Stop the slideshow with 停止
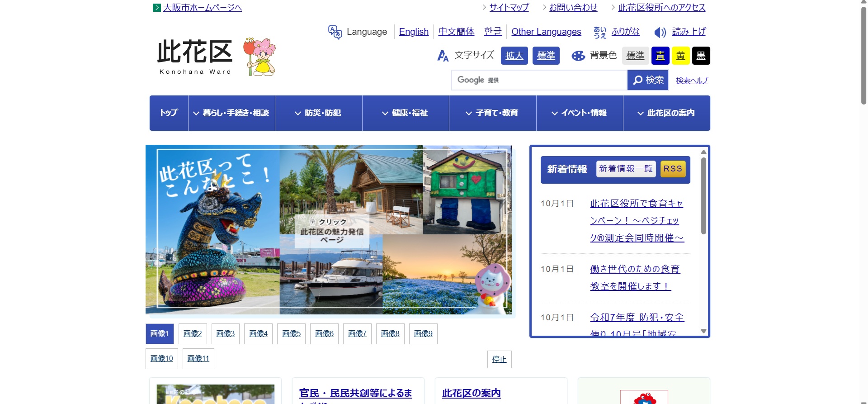Image resolution: width=868 pixels, height=404 pixels. [x=500, y=359]
